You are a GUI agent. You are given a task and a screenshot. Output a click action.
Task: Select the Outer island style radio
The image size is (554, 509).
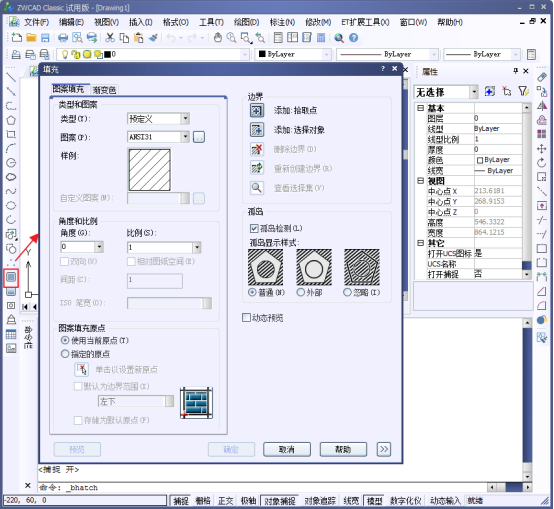(301, 292)
